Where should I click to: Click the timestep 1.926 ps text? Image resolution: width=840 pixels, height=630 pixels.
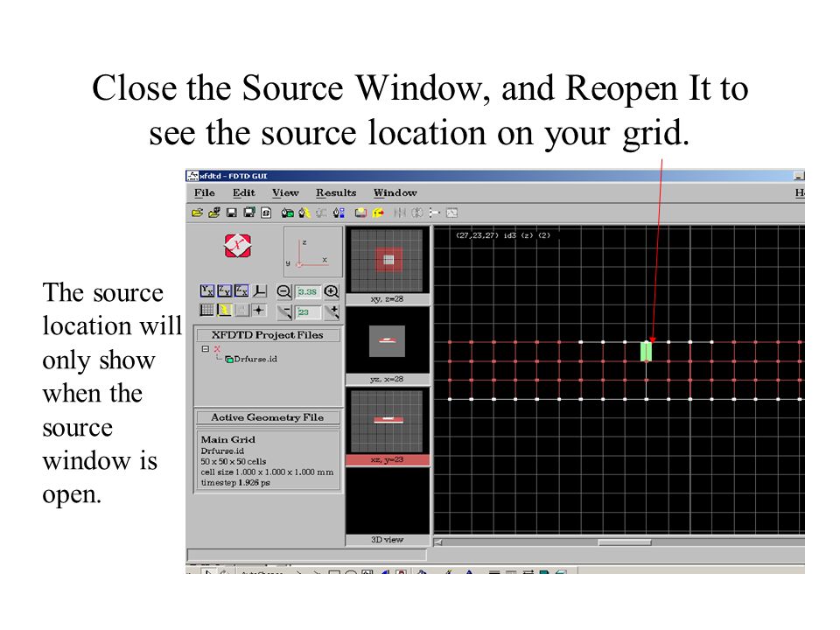(x=235, y=483)
